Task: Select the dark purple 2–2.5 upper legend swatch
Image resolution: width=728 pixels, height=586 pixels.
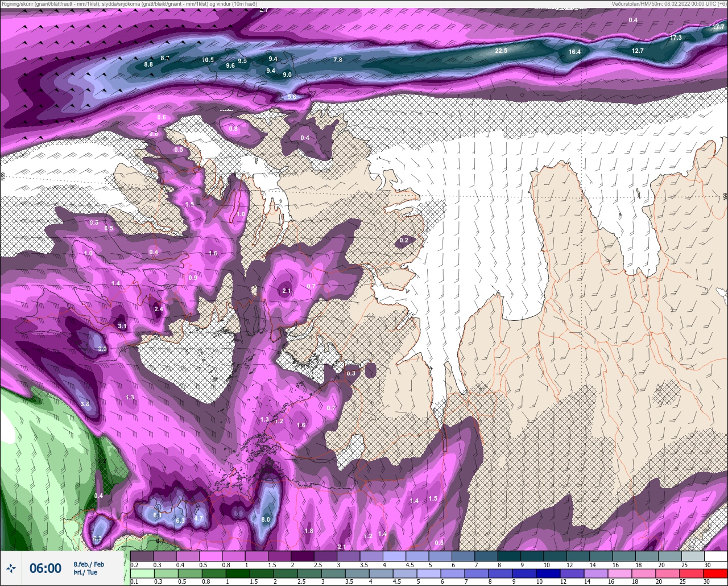Action: click(303, 556)
